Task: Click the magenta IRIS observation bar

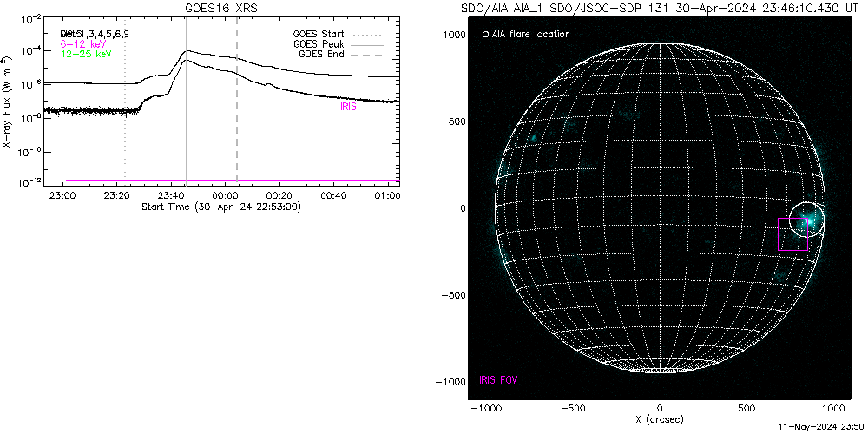Action: click(233, 181)
